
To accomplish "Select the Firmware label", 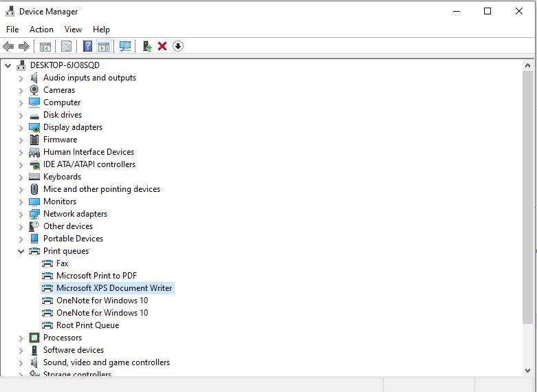I will click(60, 140).
